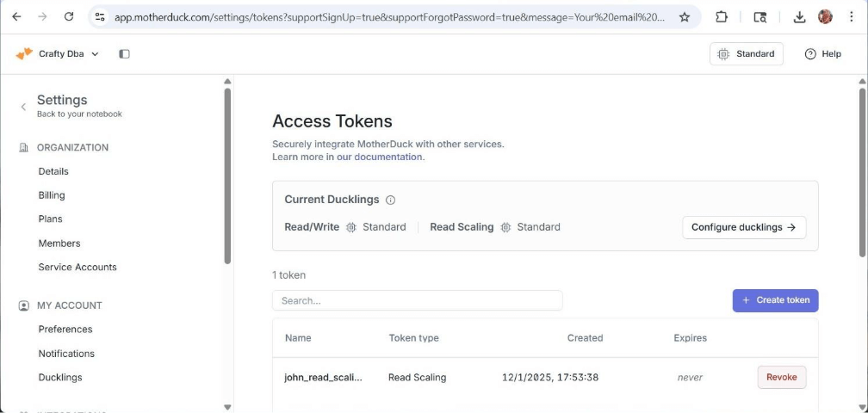Toggle the sidebar panel icon
Screen dimensions: 868x413
[124, 54]
